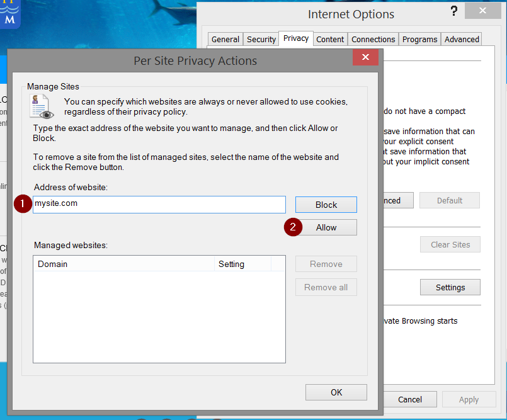Click the desktop shortcut icon at top-left

tap(10, 14)
